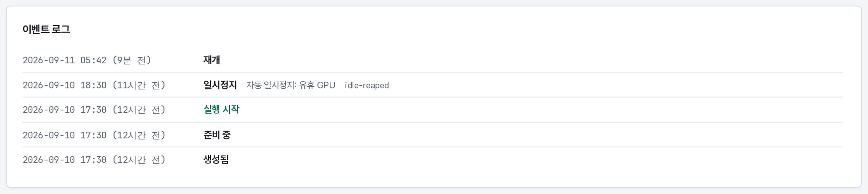This screenshot has height=194, width=868.
Task: Click (12시간 전) in the 준비 중 row
Action: coord(139,135)
